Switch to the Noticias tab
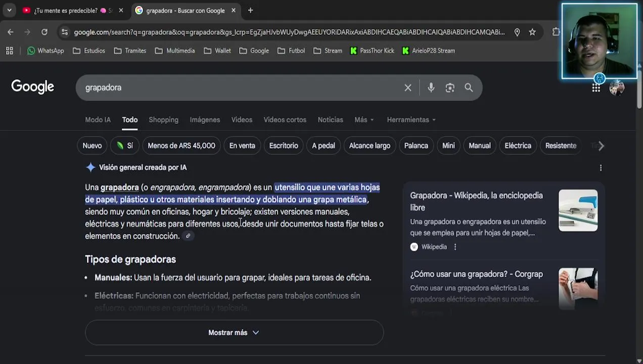This screenshot has width=643, height=364. (x=330, y=120)
